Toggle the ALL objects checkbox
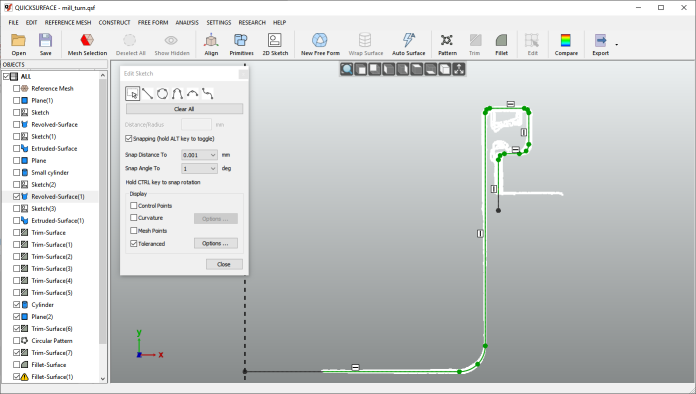 point(6,76)
